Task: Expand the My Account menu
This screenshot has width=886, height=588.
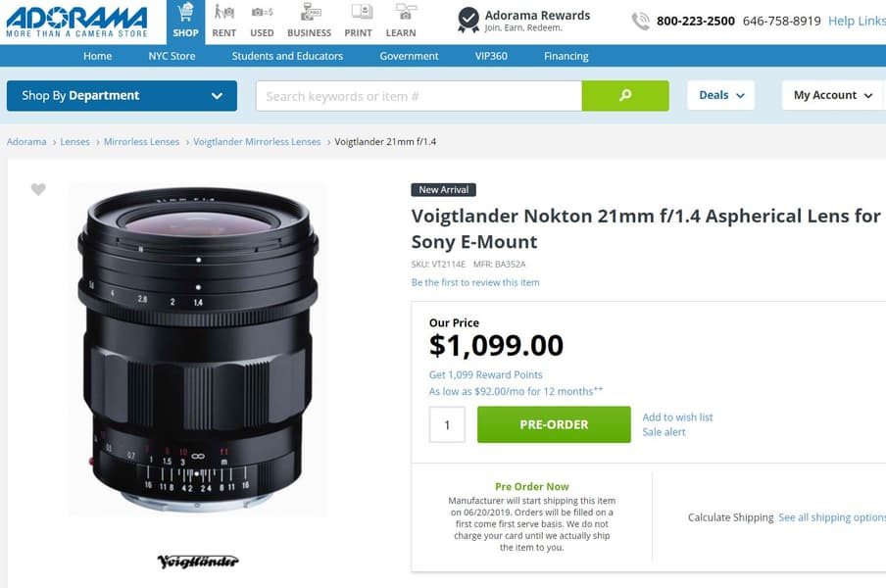Action: (832, 95)
